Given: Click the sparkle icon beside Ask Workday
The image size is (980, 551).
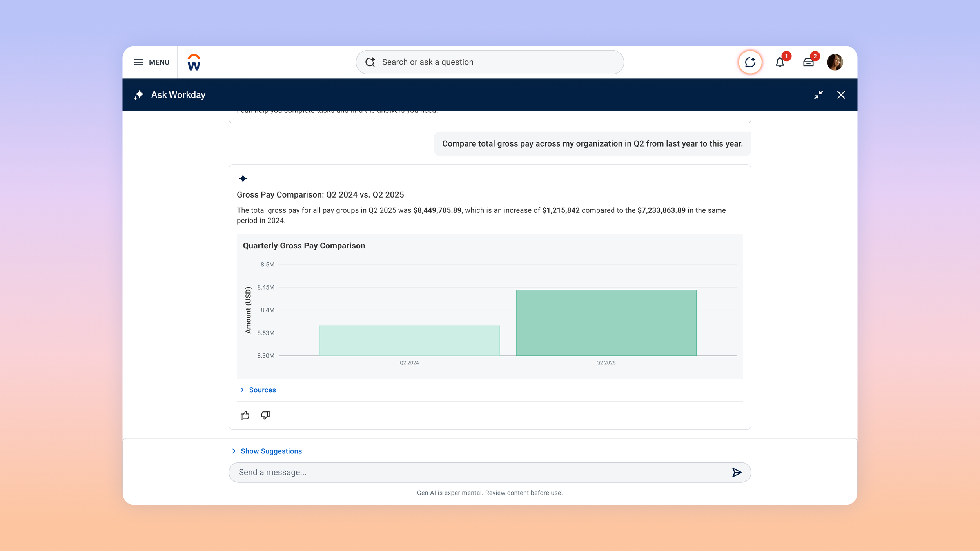Looking at the screenshot, I should tap(139, 95).
